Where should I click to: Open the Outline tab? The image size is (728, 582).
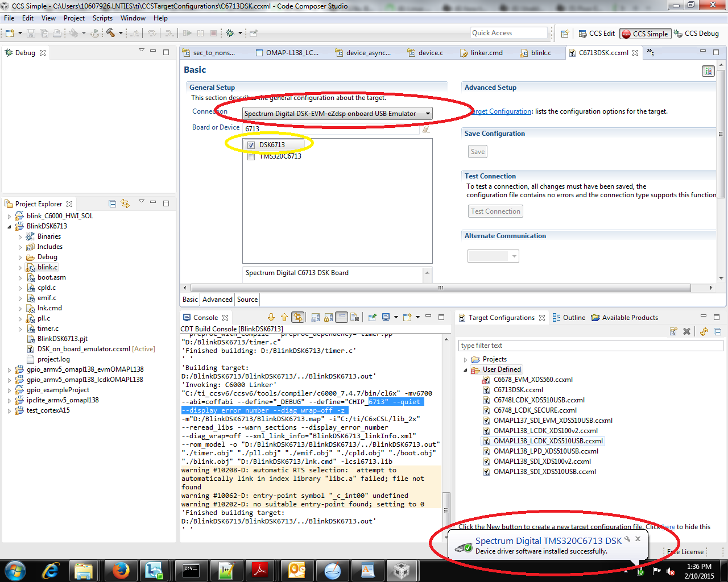pyautogui.click(x=569, y=318)
